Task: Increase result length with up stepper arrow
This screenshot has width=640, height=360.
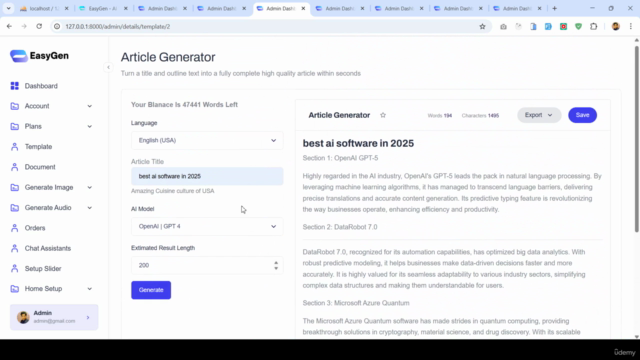Action: click(276, 263)
